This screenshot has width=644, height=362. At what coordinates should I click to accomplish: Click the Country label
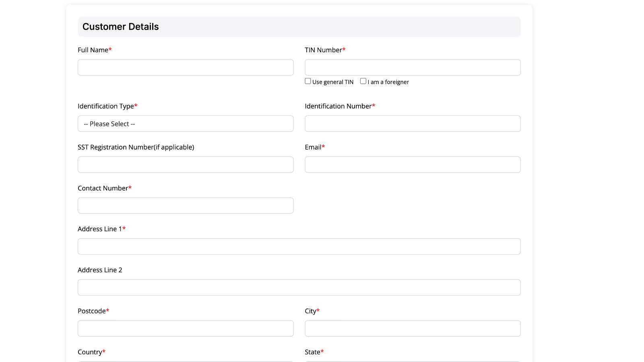click(91, 352)
